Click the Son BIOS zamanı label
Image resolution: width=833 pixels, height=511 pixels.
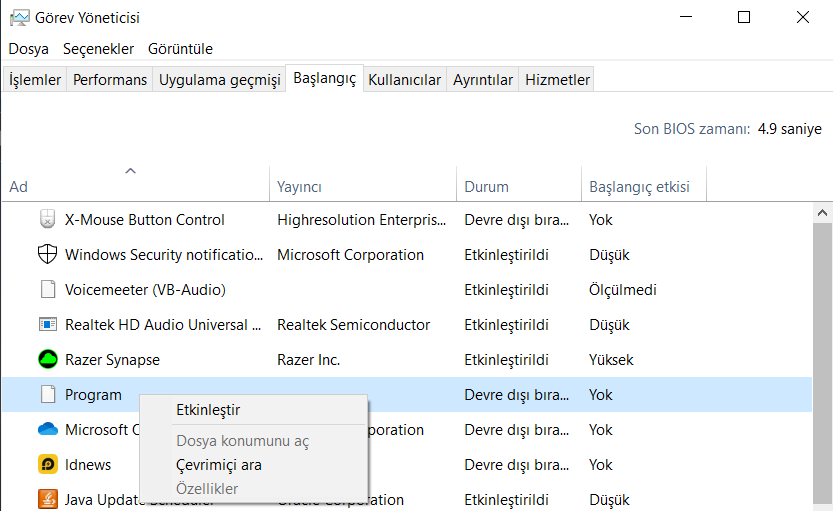692,129
